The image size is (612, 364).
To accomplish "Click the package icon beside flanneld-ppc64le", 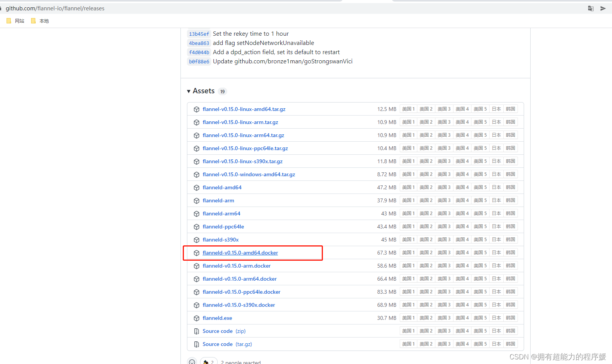I will pyautogui.click(x=197, y=227).
